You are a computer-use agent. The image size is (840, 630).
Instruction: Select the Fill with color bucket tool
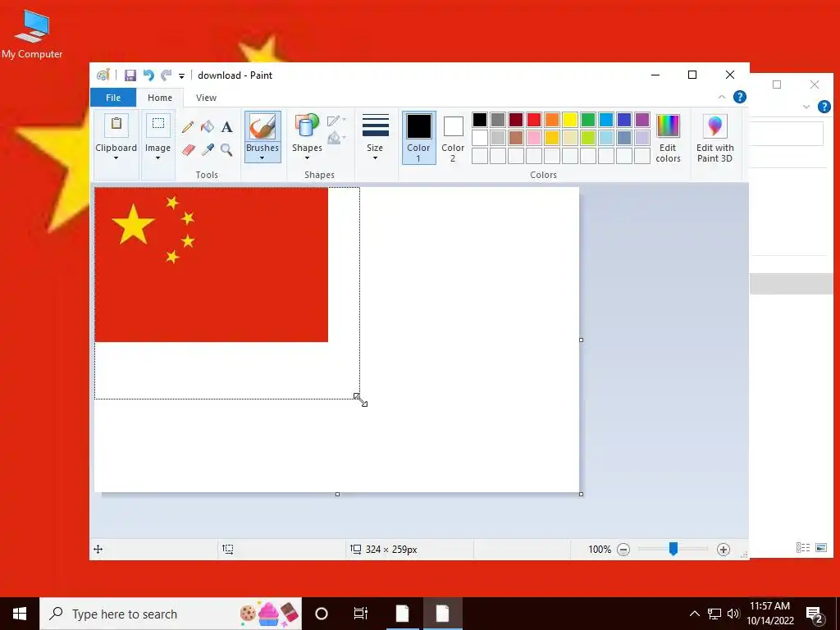point(208,127)
